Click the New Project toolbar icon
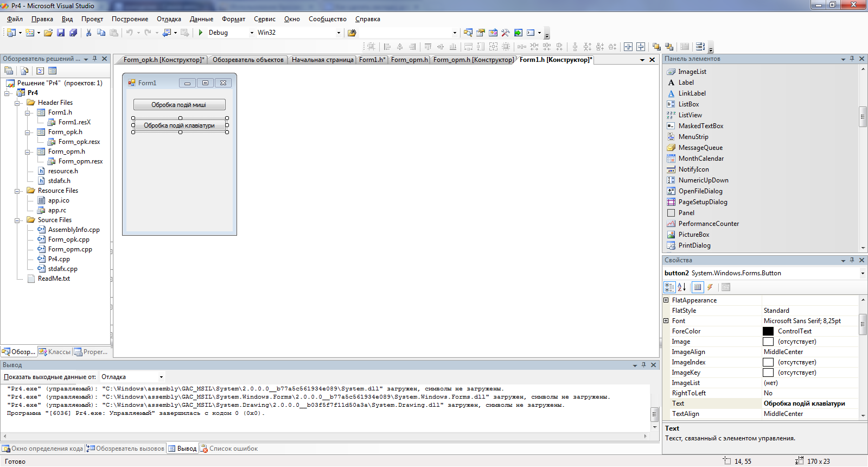The height and width of the screenshot is (467, 868). point(11,33)
